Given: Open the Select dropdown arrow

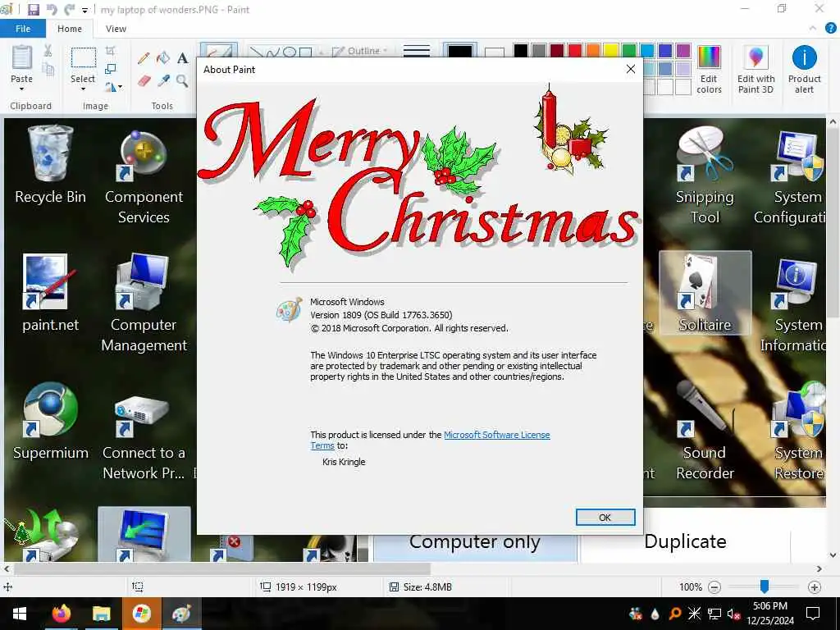Looking at the screenshot, I should [83, 89].
